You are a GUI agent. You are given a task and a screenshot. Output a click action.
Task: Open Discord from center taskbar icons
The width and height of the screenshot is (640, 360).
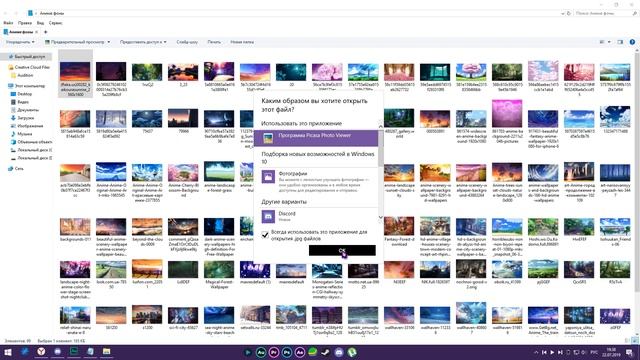pyautogui.click(x=338, y=352)
